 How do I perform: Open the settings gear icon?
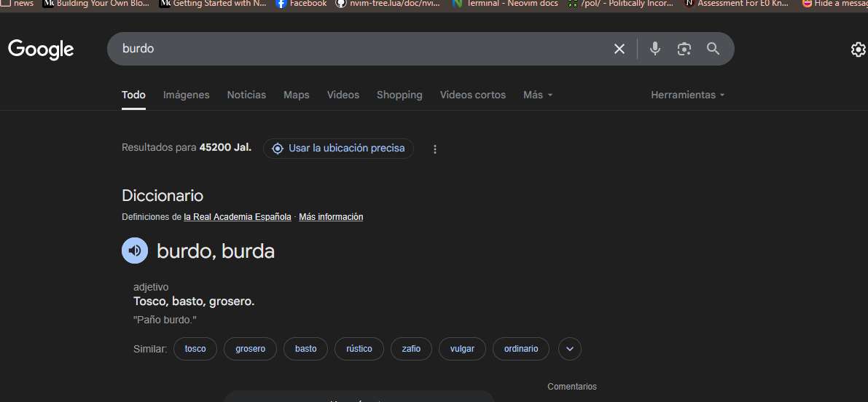click(858, 50)
